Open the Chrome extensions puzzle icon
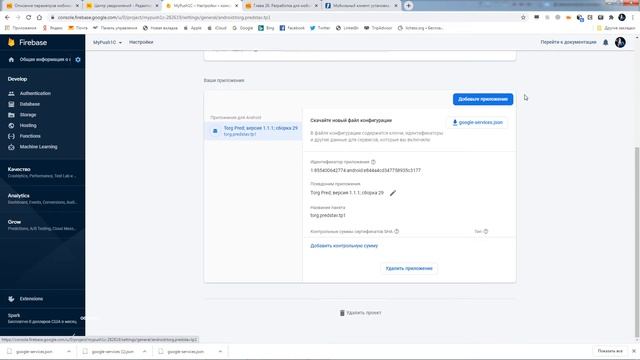 point(611,18)
